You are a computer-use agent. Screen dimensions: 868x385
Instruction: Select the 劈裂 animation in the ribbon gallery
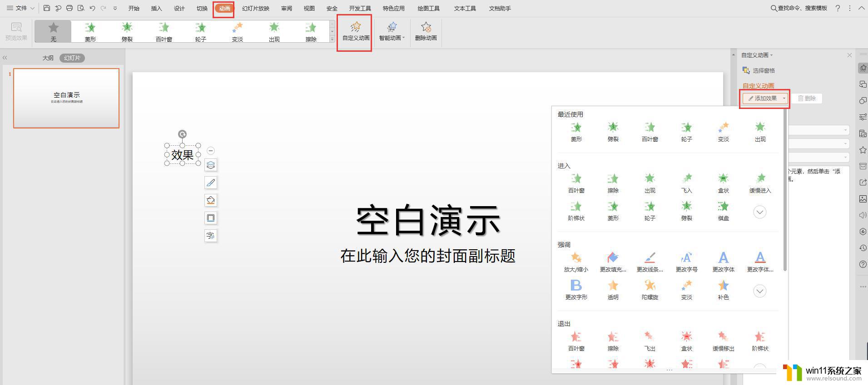[x=127, y=32]
